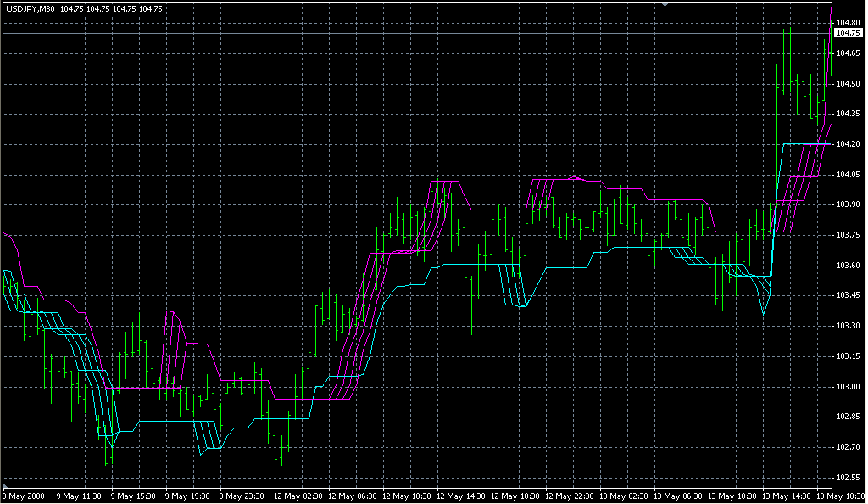The height and width of the screenshot is (504, 868).
Task: Click the 103.00 price scale label
Action: pos(848,387)
